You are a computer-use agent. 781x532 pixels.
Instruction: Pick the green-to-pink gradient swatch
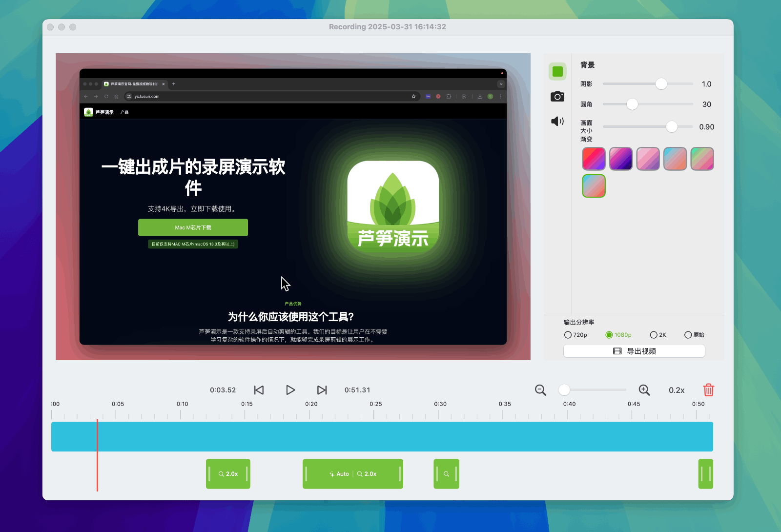click(x=702, y=159)
